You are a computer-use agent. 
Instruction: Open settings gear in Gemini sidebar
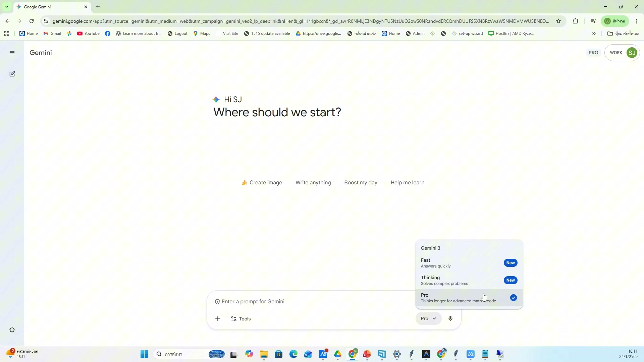tap(12, 330)
